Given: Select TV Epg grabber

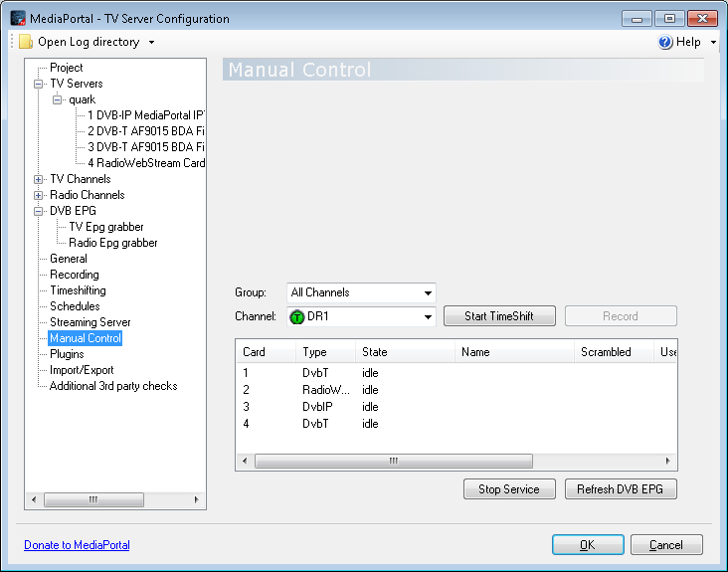Looking at the screenshot, I should coord(106,227).
